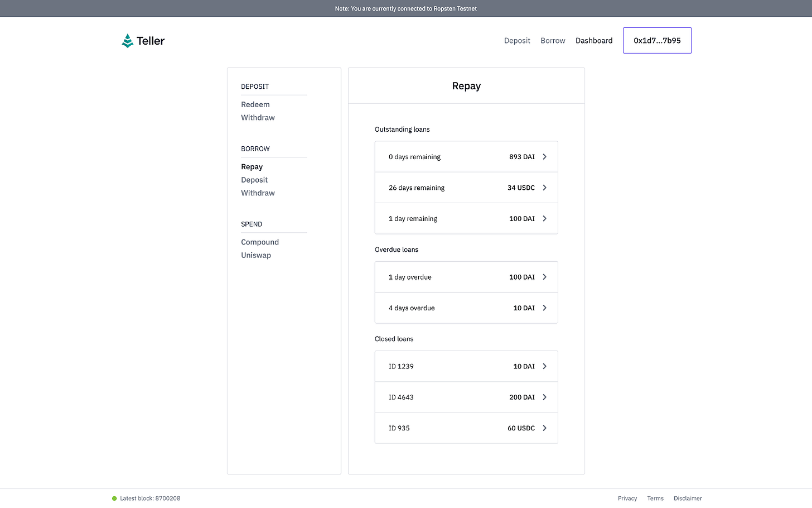Select Withdraw under the Borrow section
The image size is (812, 508).
[x=258, y=193]
